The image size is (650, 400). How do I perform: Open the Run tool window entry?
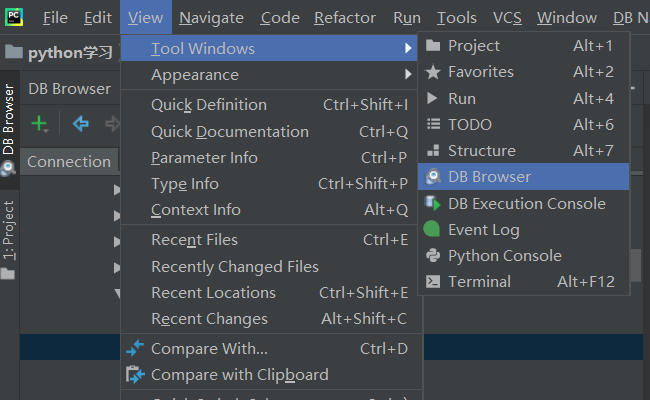pyautogui.click(x=461, y=99)
